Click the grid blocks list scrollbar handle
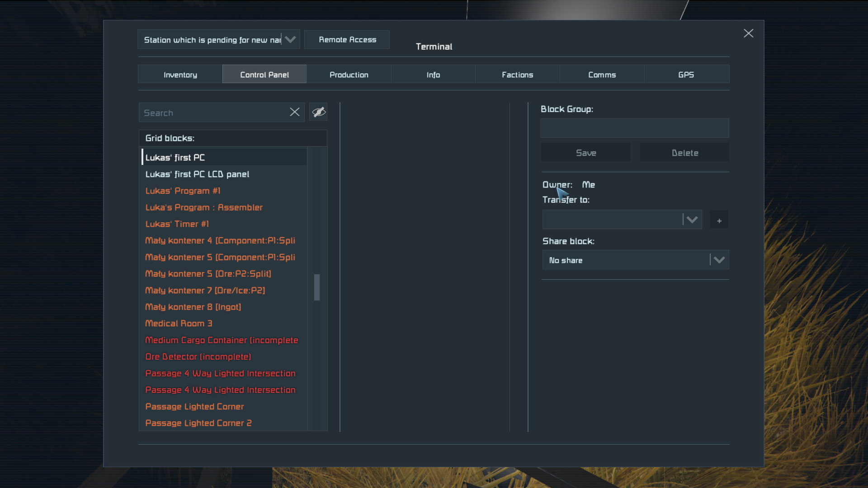Image resolution: width=868 pixels, height=488 pixels. 317,287
